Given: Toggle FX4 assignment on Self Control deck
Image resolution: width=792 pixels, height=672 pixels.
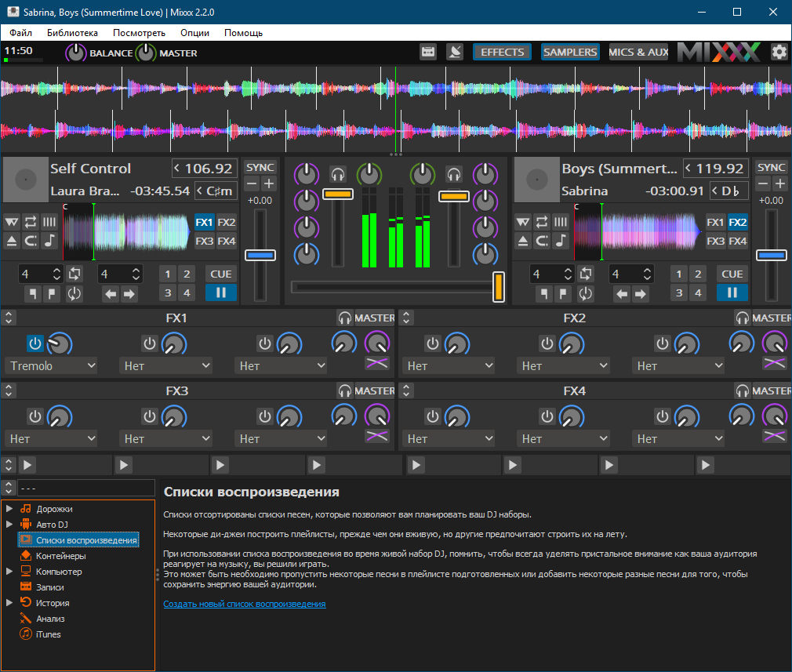Looking at the screenshot, I should pyautogui.click(x=227, y=241).
